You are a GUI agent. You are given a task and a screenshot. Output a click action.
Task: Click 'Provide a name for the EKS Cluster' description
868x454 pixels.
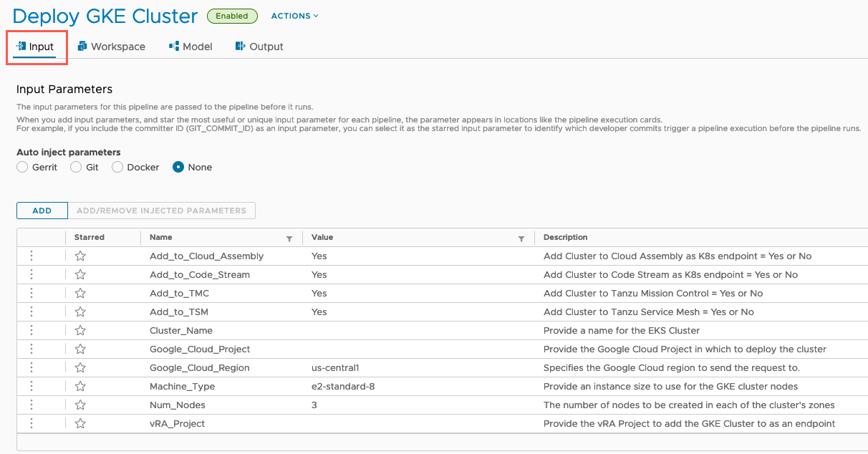click(x=622, y=330)
